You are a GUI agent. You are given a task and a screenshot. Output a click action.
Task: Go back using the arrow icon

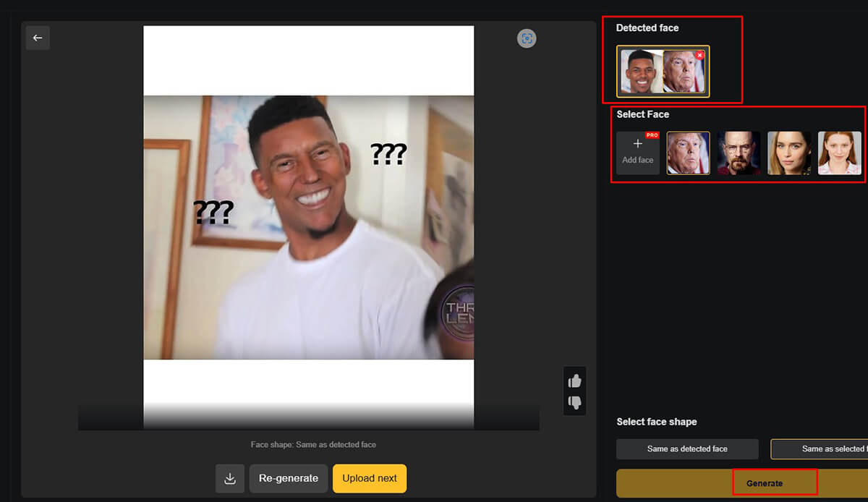pyautogui.click(x=38, y=38)
